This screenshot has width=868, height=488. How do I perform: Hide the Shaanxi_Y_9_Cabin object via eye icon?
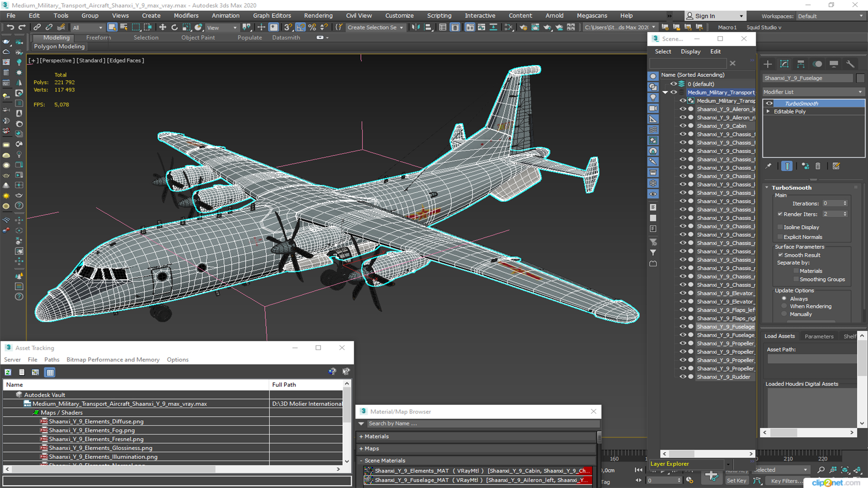tap(683, 126)
